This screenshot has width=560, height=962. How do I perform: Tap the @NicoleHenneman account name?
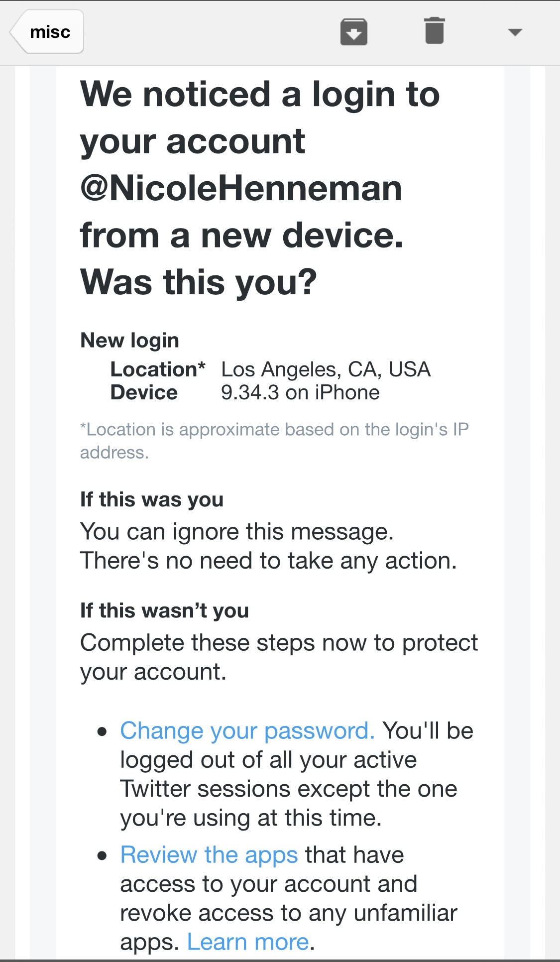pyautogui.click(x=241, y=189)
